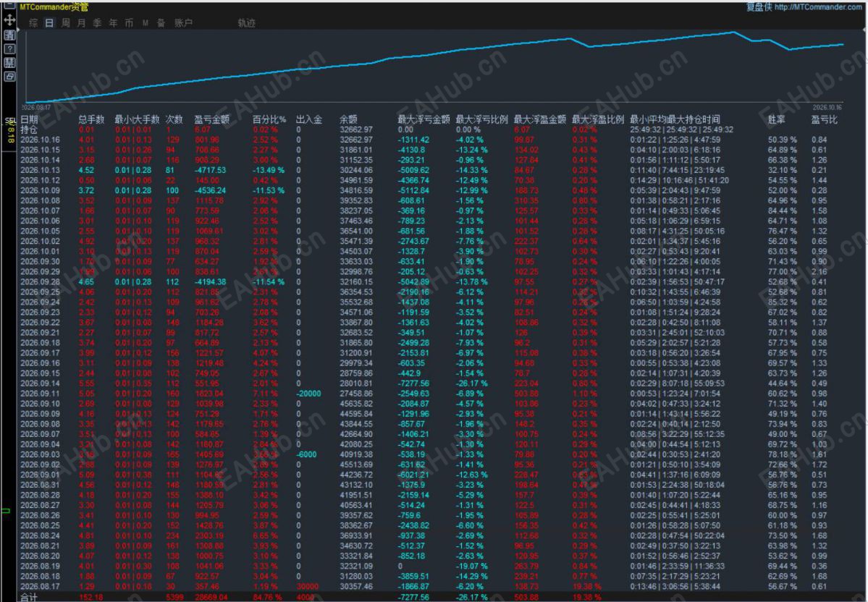This screenshot has width=868, height=602.
Task: Switch to the 周 weekly tab
Action: pyautogui.click(x=65, y=22)
